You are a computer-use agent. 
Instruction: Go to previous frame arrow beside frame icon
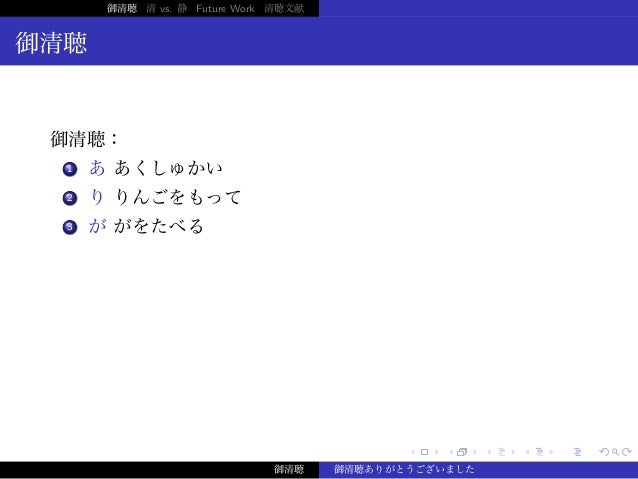451,452
